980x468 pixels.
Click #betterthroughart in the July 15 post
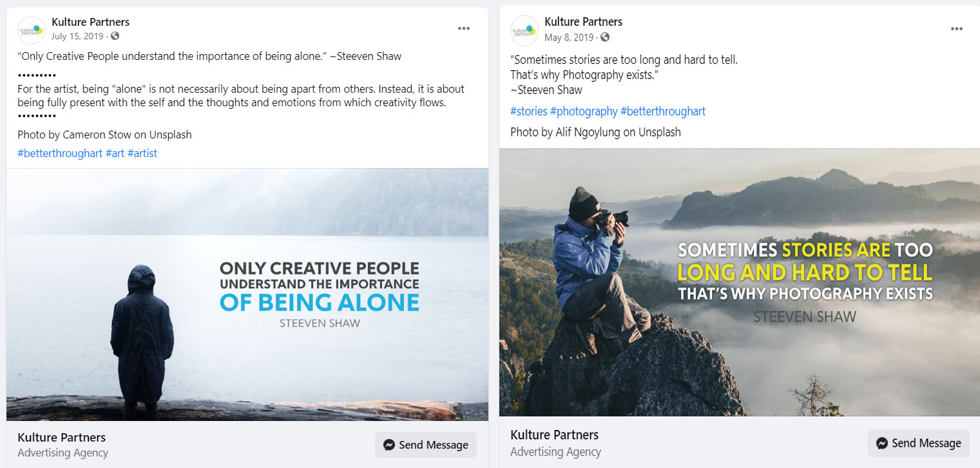pos(60,153)
